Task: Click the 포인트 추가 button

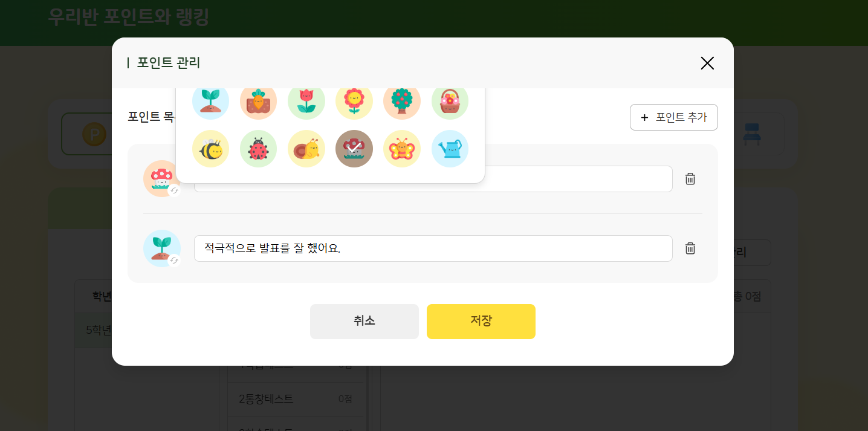Action: pyautogui.click(x=674, y=117)
